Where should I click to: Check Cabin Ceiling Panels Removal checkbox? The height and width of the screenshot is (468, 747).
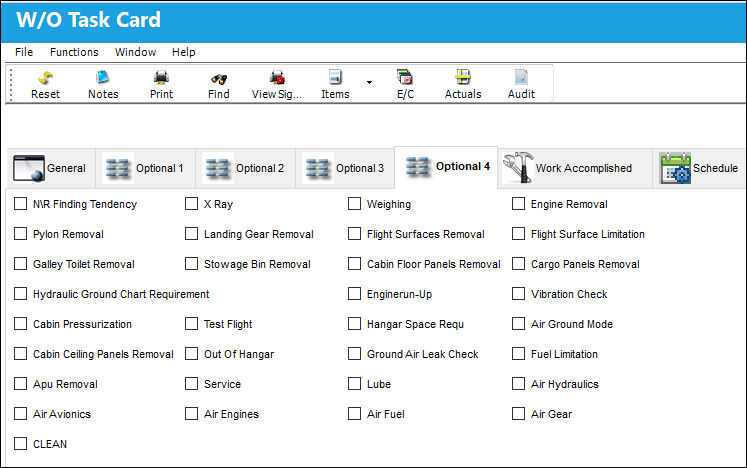point(20,354)
